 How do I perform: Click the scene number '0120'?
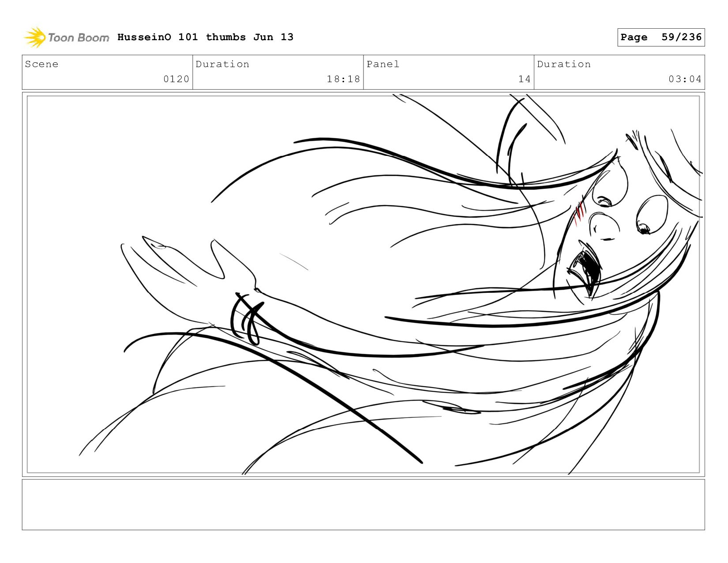[x=176, y=79]
